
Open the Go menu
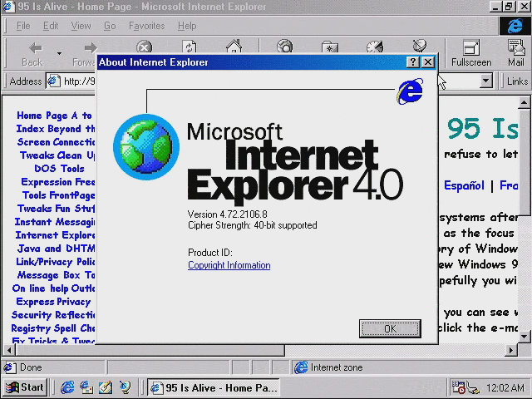110,26
